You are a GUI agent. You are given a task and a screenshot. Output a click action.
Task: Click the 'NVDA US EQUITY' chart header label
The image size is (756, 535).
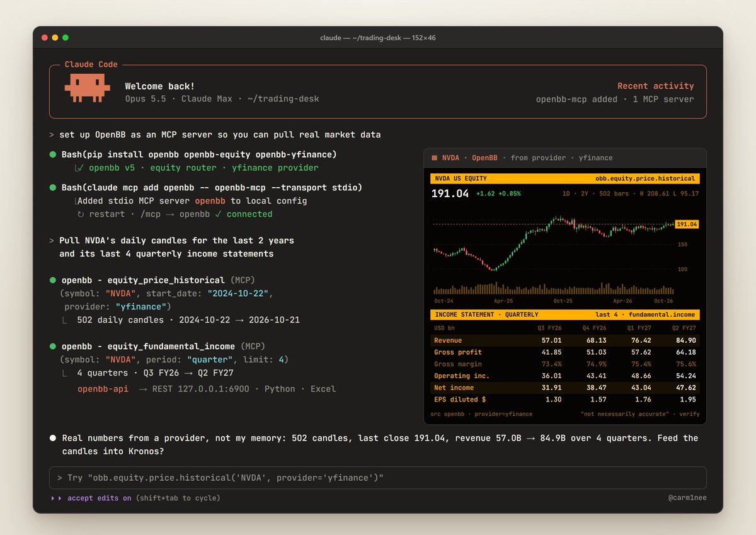click(x=461, y=178)
